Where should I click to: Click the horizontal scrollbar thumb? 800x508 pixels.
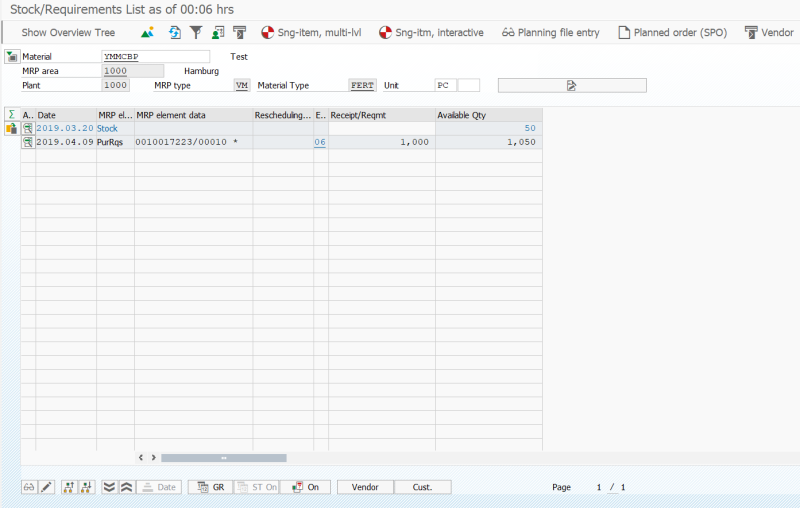click(223, 458)
